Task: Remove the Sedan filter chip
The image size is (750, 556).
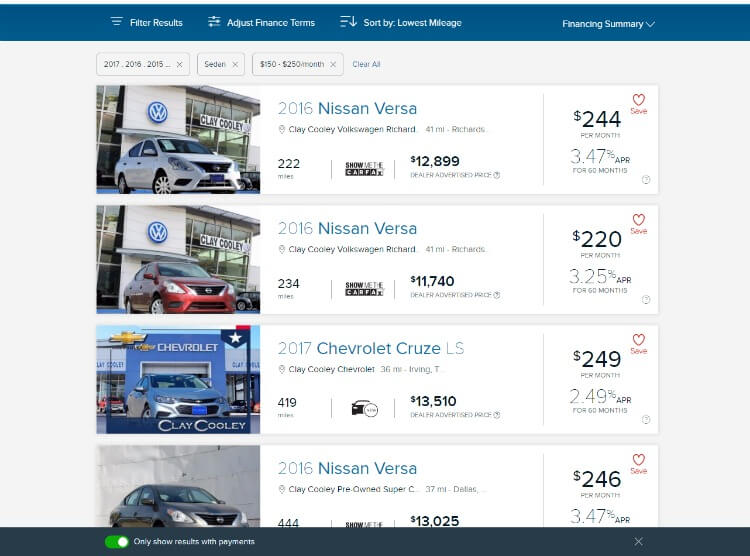Action: (235, 64)
